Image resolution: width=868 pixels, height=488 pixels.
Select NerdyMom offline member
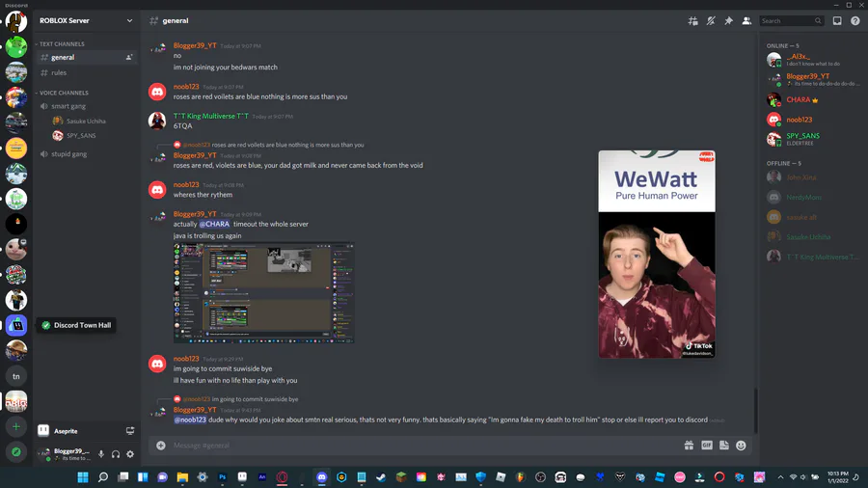[814, 197]
